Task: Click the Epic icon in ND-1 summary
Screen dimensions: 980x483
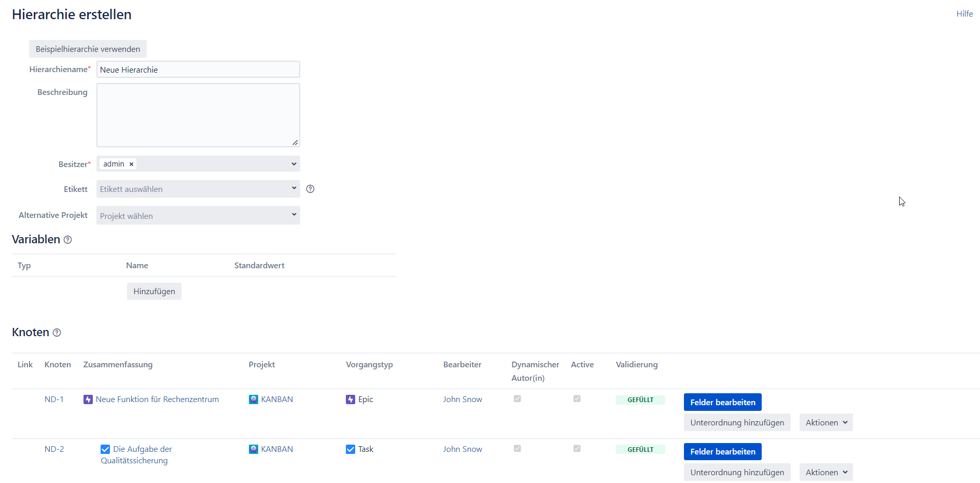Action: (x=88, y=399)
